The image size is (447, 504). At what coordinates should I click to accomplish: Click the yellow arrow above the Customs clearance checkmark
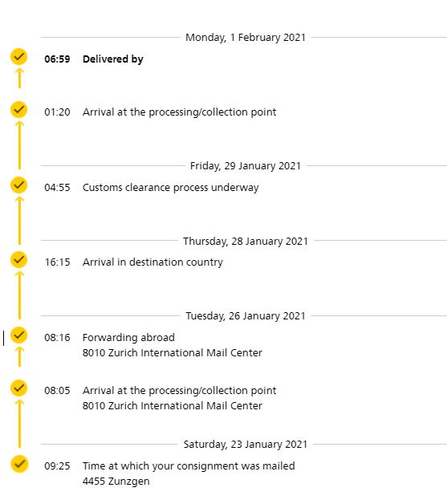19,145
